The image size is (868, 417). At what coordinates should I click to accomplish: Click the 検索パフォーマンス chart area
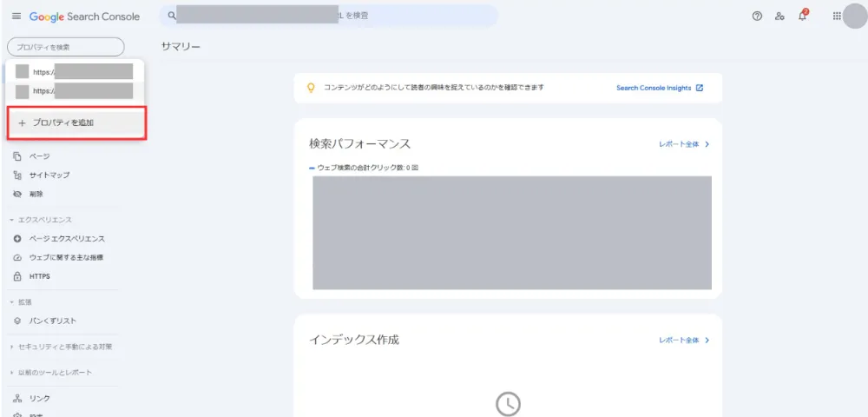(512, 233)
